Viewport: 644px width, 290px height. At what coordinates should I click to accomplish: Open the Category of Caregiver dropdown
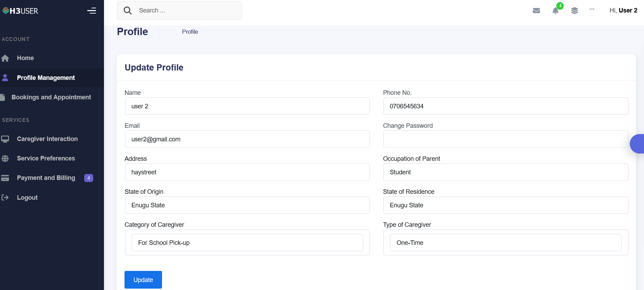(x=247, y=242)
